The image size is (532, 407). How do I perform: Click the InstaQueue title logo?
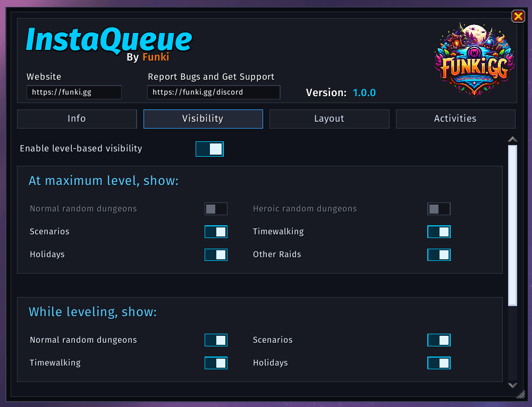pyautogui.click(x=109, y=40)
